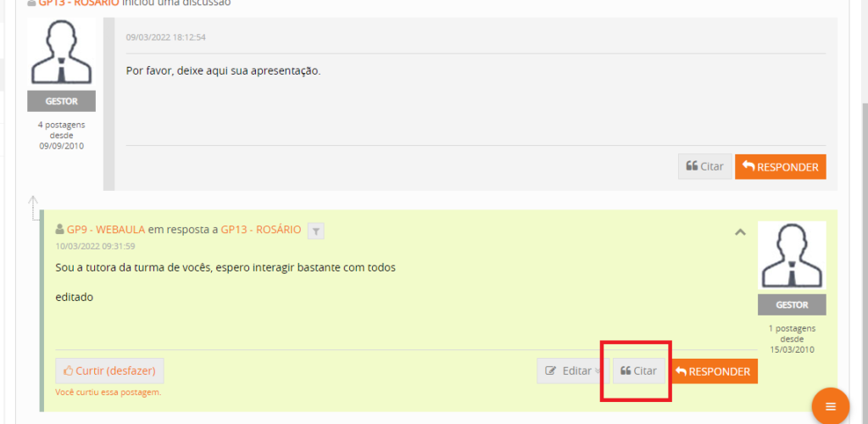
Task: Open the GP9 - WEBAULA profile link
Action: tap(106, 230)
